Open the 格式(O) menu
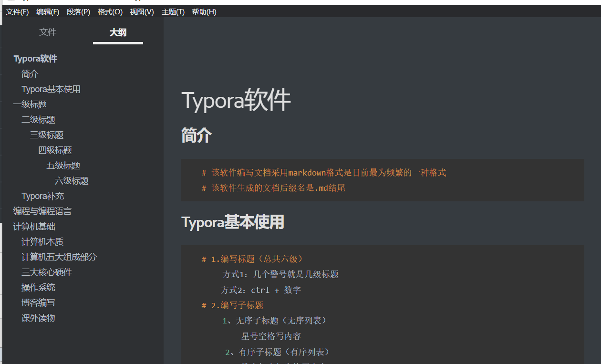 110,11
